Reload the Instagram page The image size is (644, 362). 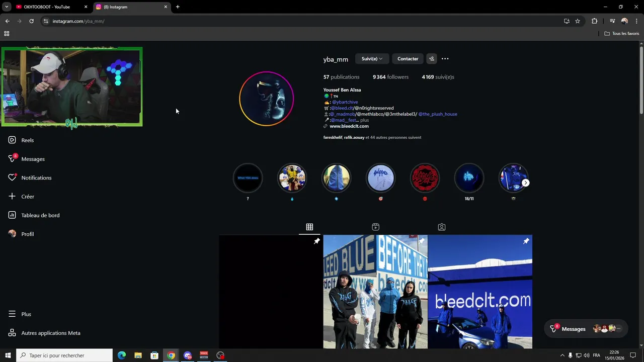(31, 21)
